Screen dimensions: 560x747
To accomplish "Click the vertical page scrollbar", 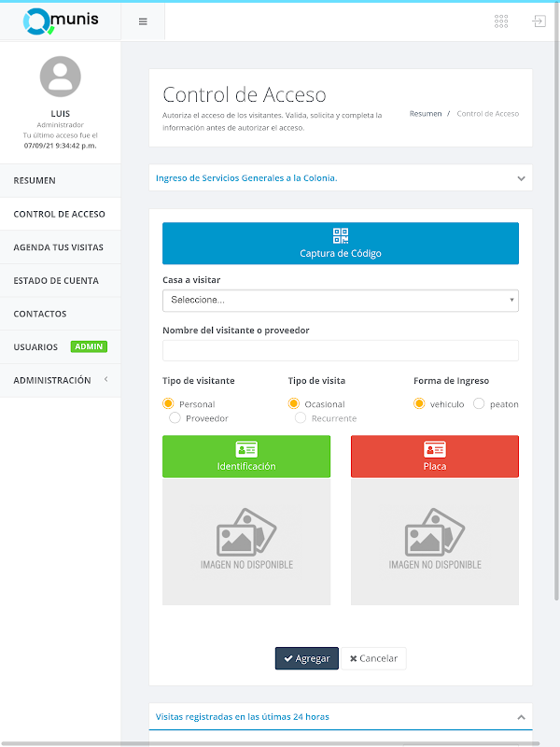I will tap(556, 300).
